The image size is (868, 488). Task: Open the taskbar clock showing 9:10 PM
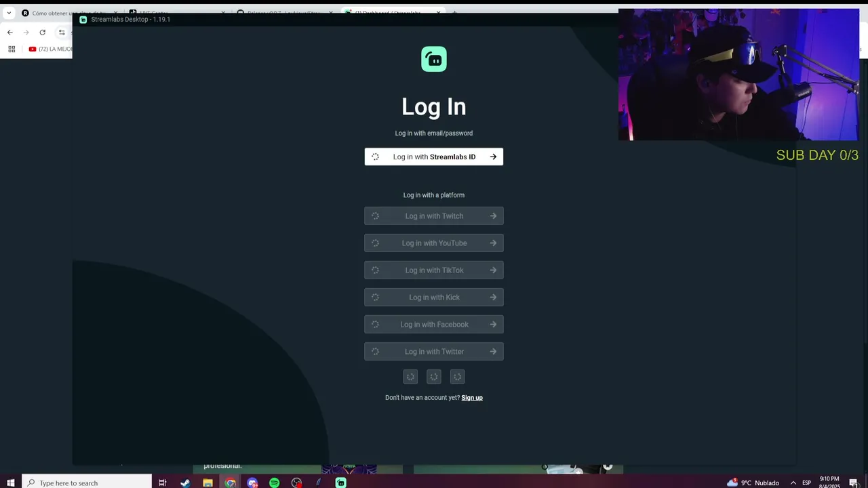829,483
